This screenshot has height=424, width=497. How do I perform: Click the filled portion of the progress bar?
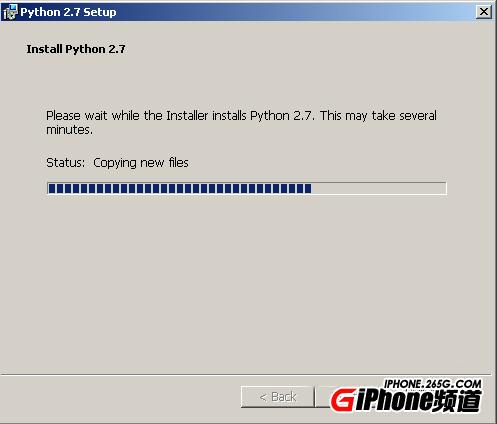pyautogui.click(x=180, y=188)
